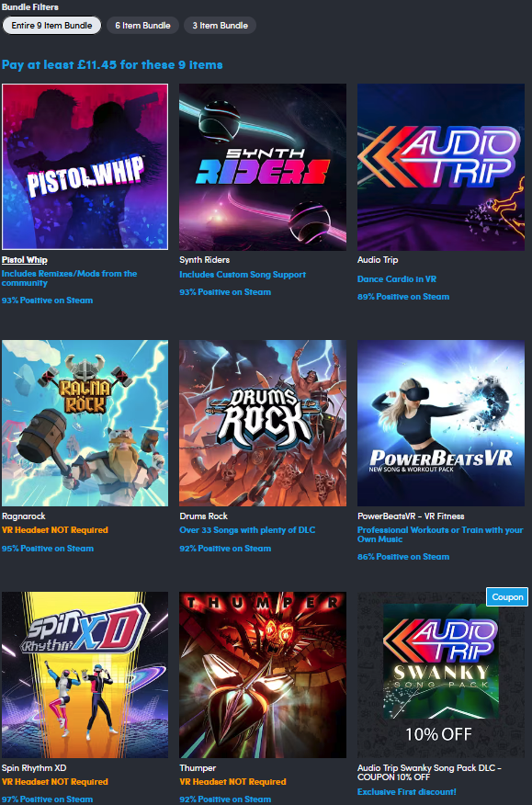Open the Audio Trip game tile image
This screenshot has width=532, height=805.
(441, 167)
